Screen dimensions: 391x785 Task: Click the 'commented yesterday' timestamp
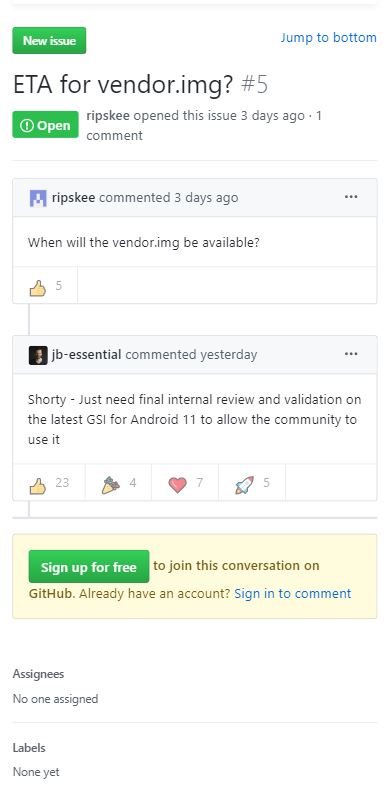(191, 355)
